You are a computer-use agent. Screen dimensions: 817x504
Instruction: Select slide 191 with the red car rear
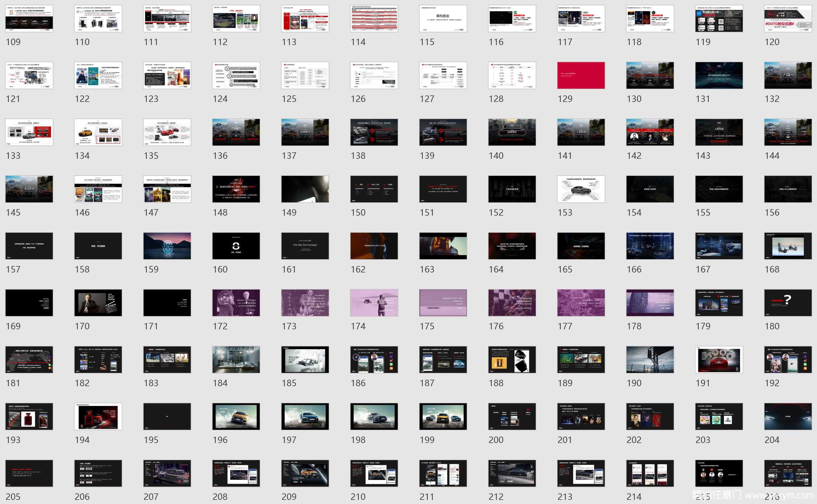point(719,360)
